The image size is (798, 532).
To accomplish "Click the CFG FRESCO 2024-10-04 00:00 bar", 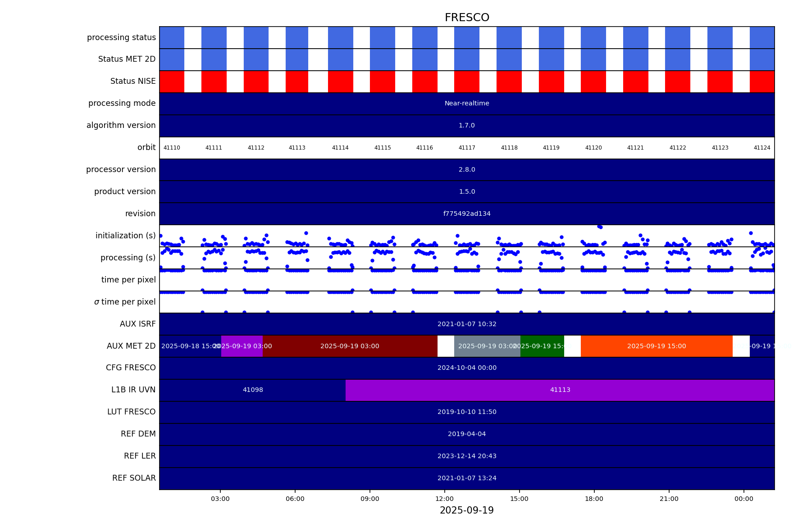I will (467, 368).
